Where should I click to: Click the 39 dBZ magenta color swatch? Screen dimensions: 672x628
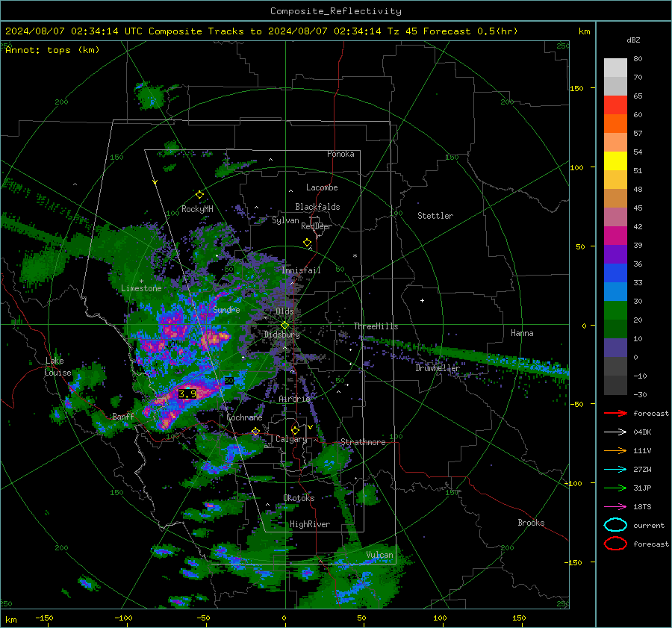click(615, 236)
